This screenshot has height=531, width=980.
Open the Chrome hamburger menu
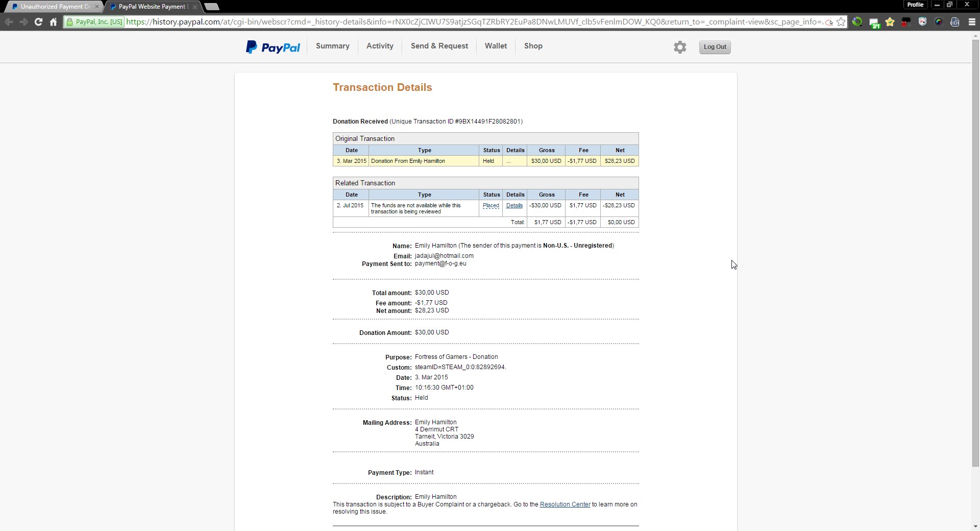(971, 22)
